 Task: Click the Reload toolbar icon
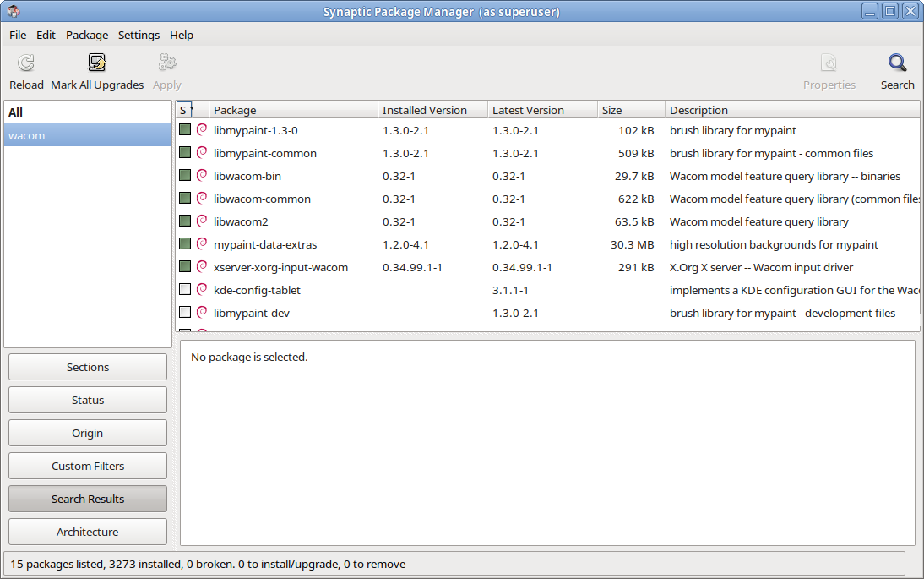click(x=26, y=63)
